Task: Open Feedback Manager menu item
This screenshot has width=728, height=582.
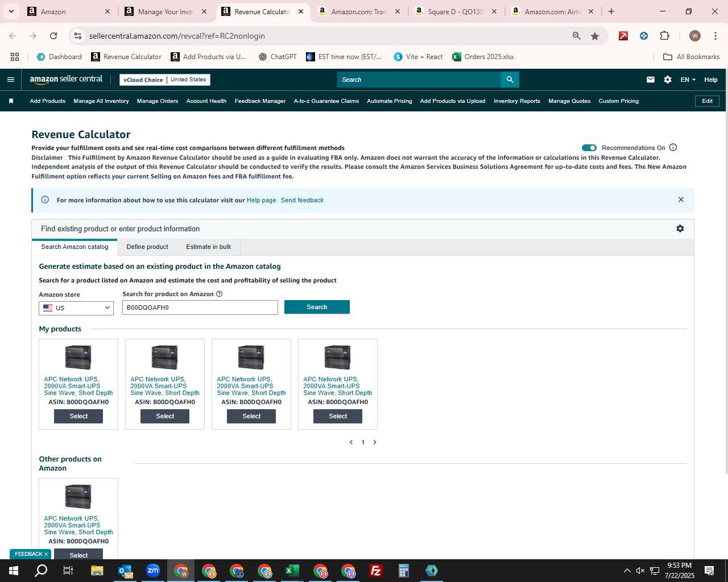Action: coord(260,101)
